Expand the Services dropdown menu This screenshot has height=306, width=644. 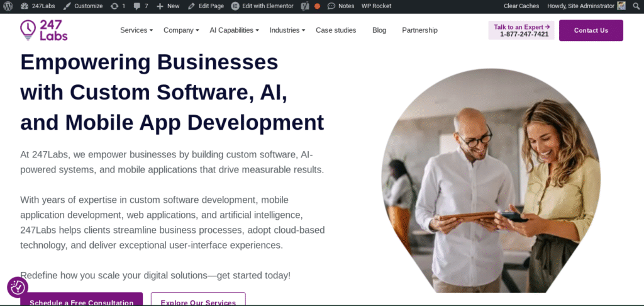pyautogui.click(x=136, y=30)
